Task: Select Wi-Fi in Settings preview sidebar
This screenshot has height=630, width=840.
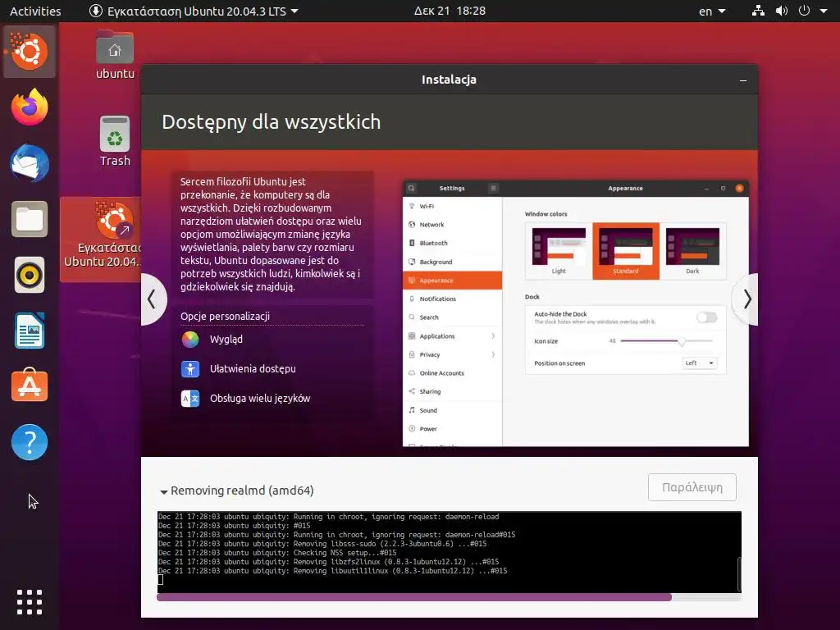Action: (452, 206)
